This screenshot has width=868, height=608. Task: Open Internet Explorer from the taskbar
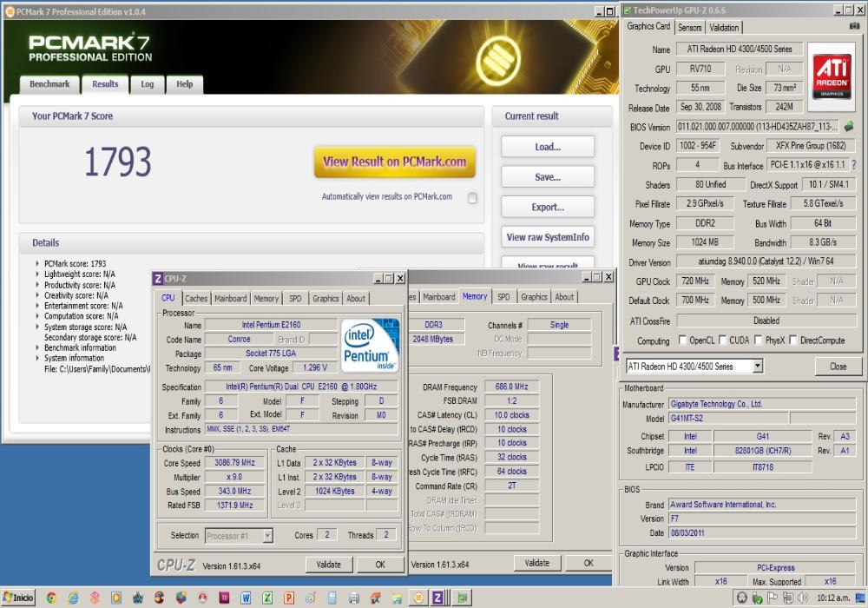73,598
